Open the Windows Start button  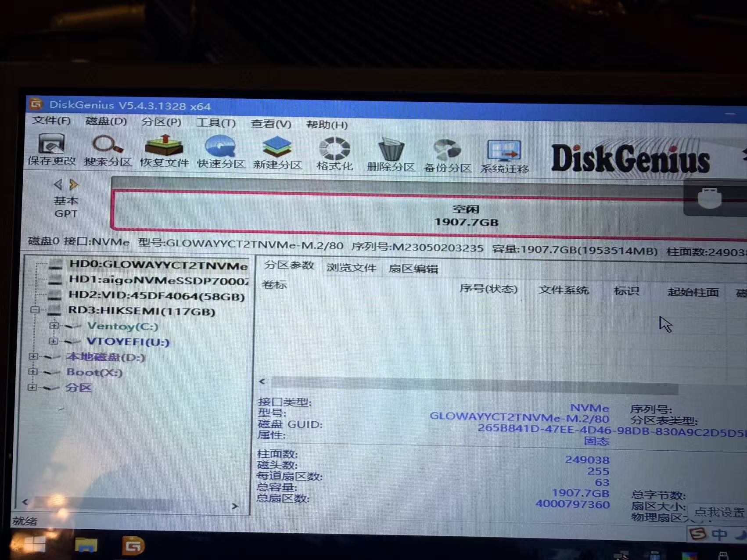click(x=34, y=544)
